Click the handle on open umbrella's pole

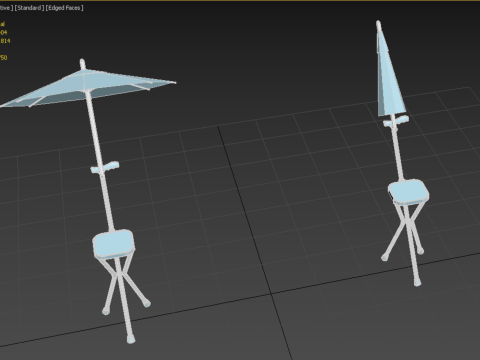pos(105,167)
